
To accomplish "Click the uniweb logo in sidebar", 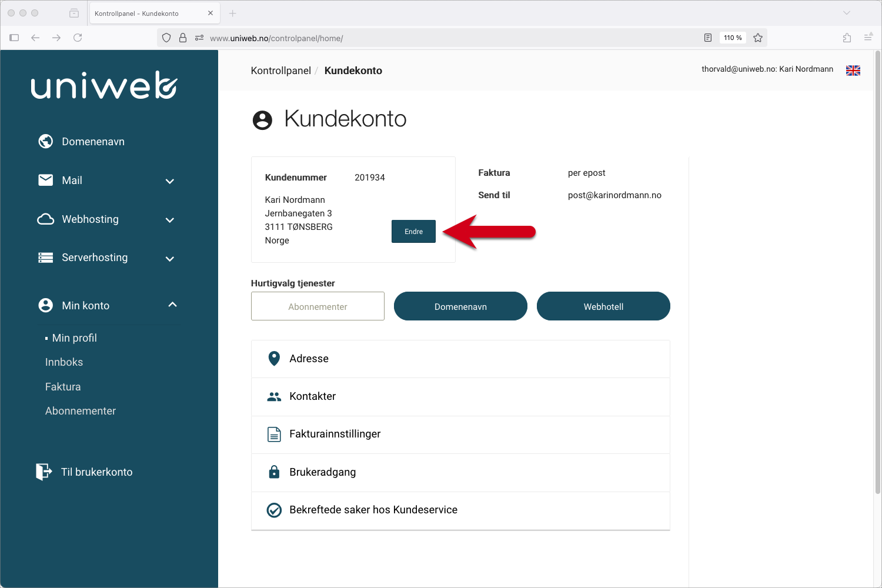I will (104, 85).
